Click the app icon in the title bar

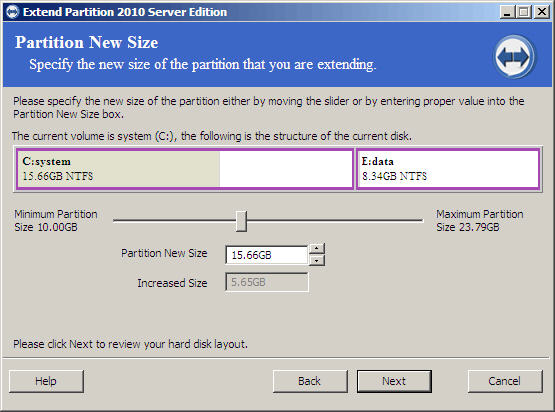(12, 12)
